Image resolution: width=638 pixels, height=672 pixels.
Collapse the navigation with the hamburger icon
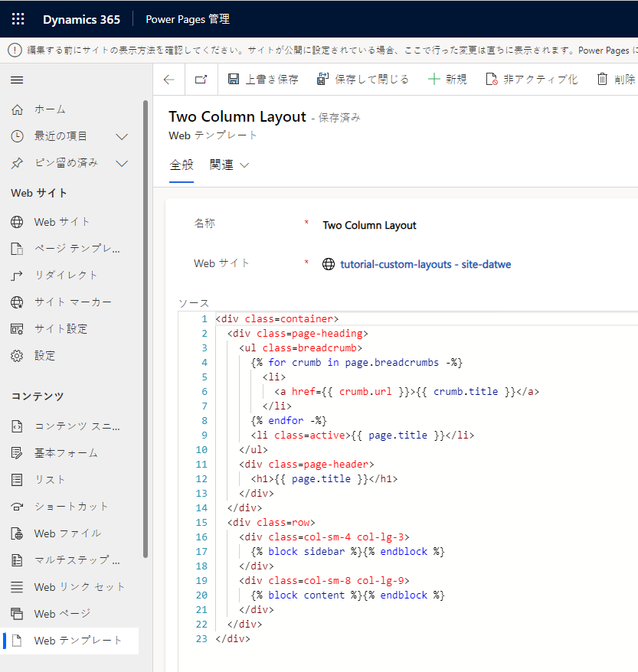15,79
